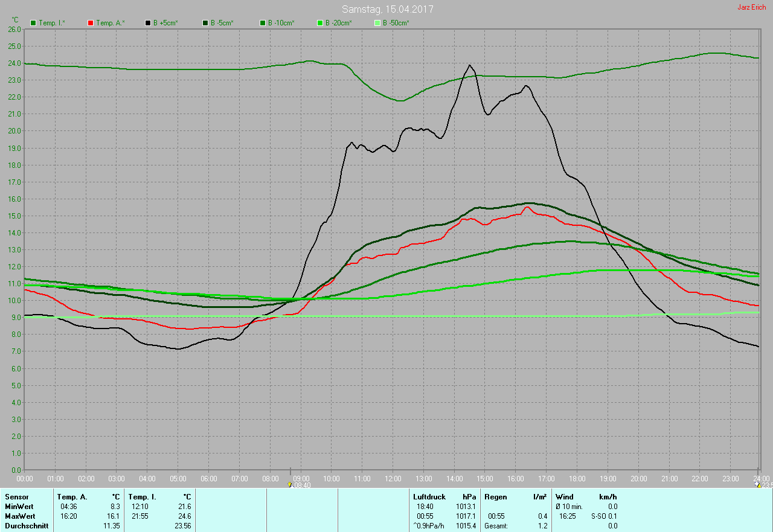Viewport: 773px width, 532px height.
Task: Click the °C unit label above the axis
Action: tap(15, 20)
